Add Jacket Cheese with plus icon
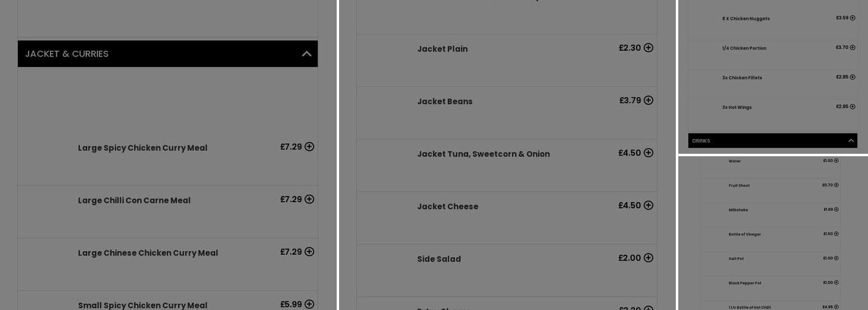Image resolution: width=868 pixels, height=310 pixels. pyautogui.click(x=649, y=205)
